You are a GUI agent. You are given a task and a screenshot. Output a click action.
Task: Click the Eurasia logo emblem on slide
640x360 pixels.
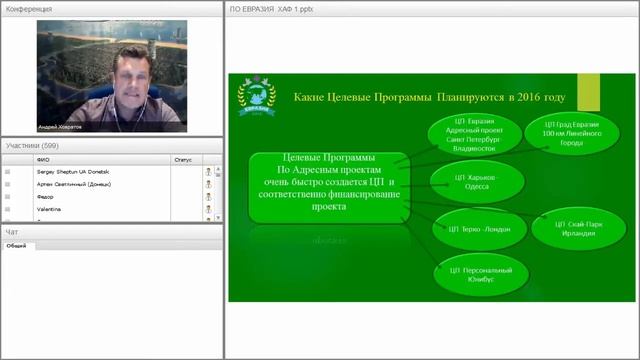coord(257,96)
